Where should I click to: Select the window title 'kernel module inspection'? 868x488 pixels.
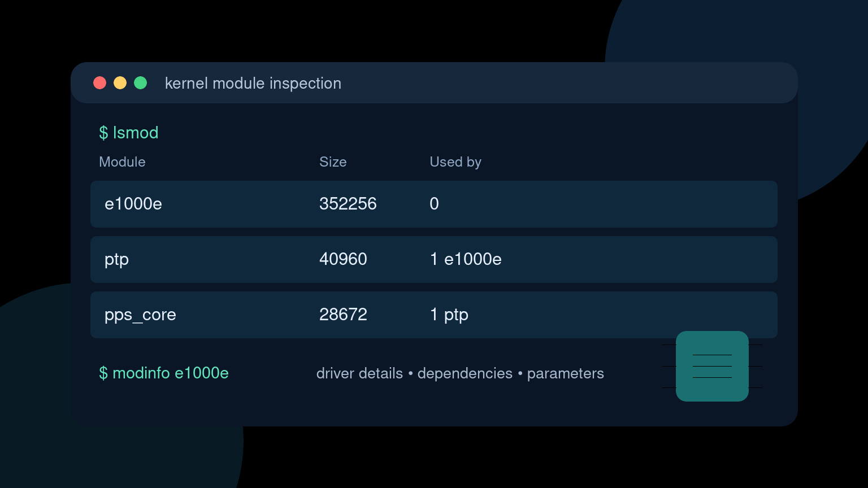[253, 83]
